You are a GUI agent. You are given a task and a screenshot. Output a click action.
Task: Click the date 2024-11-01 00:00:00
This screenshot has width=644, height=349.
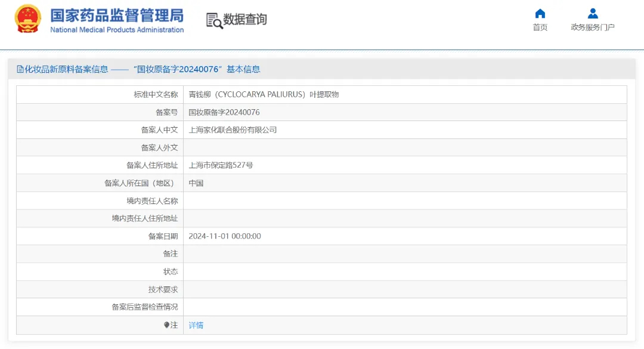coord(225,236)
